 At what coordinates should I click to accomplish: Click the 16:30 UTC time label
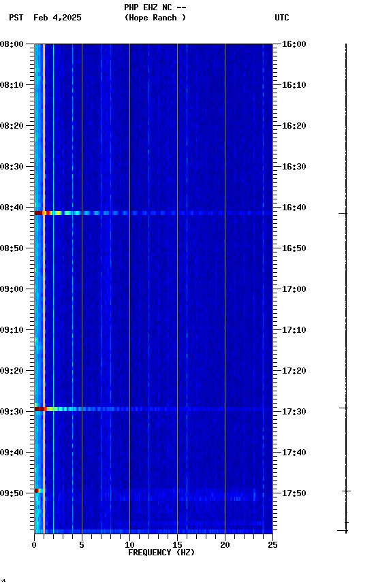294,167
